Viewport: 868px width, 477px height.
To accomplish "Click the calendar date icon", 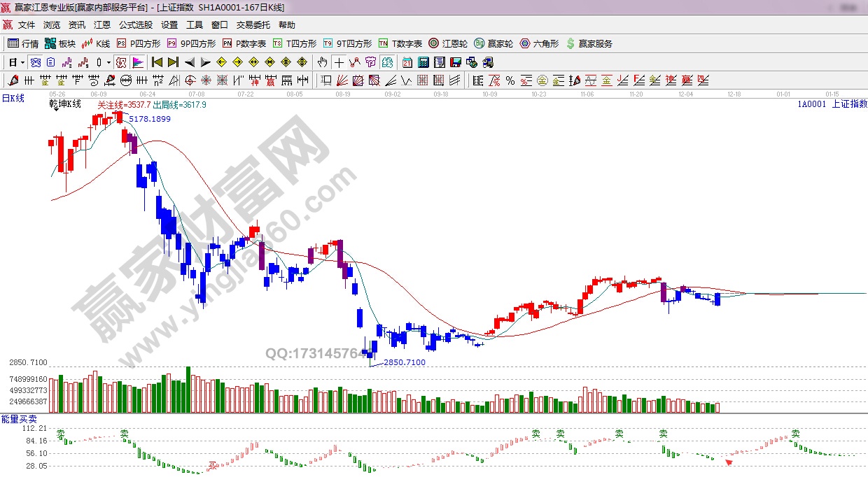I will (407, 62).
